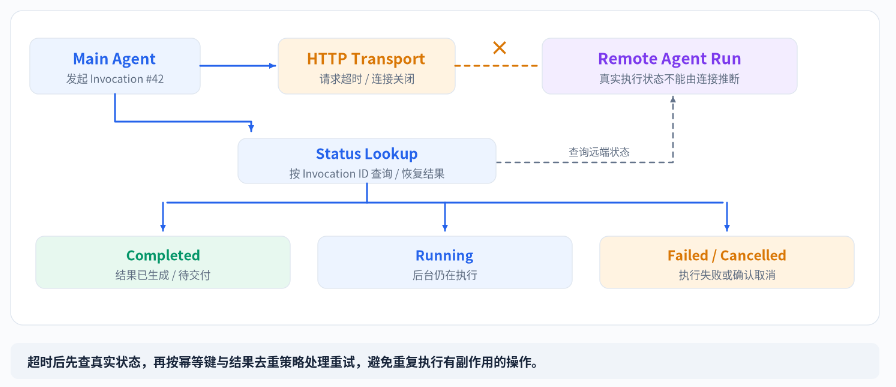Click the '后台仍在执行' text
The image size is (896, 387).
[445, 275]
